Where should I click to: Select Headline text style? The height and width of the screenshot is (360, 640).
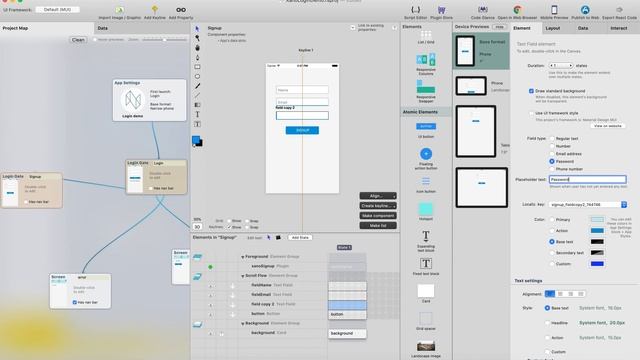pos(547,323)
